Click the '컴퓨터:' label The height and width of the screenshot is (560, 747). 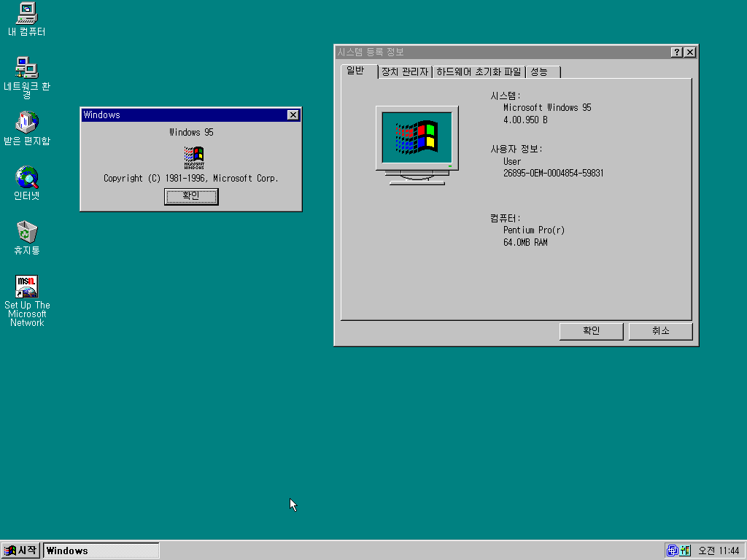(506, 218)
